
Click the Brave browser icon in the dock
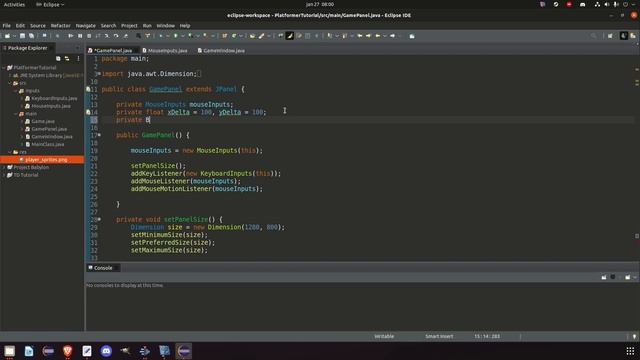[68, 351]
